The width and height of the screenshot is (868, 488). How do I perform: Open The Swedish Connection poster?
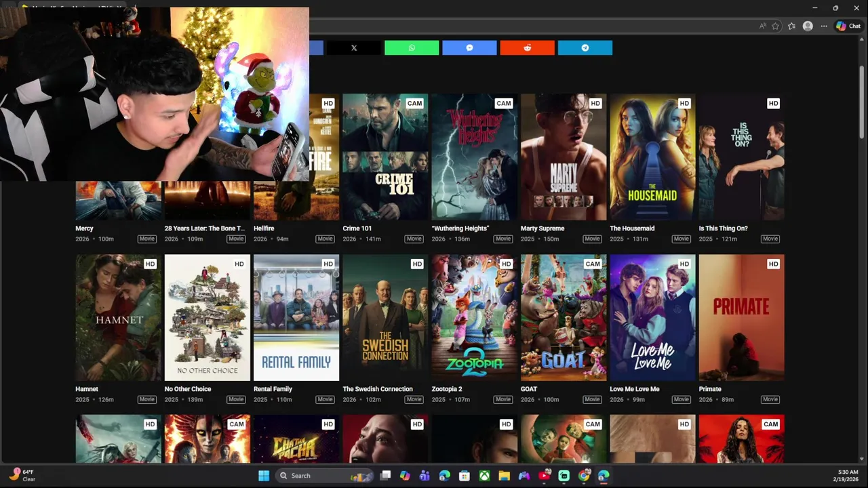[x=385, y=318]
